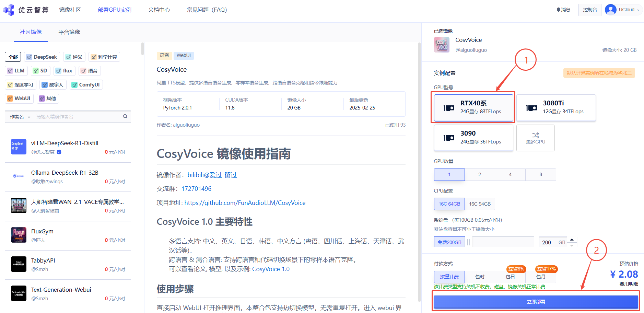Choose the LLM category tag
The image size is (644, 313).
(16, 71)
